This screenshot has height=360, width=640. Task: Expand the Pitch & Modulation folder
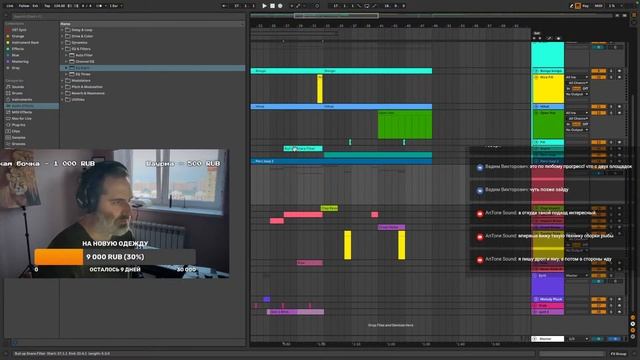(62, 87)
